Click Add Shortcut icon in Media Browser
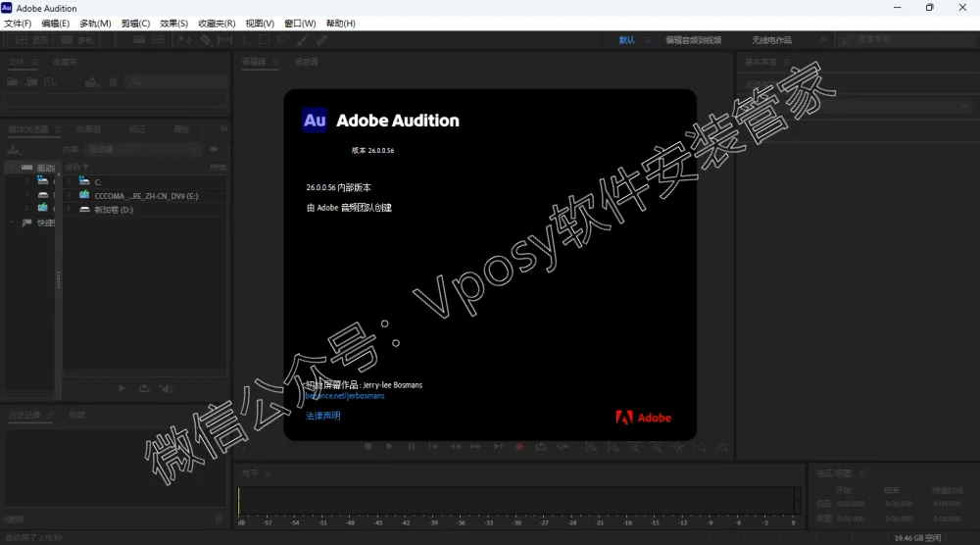 pos(14,150)
